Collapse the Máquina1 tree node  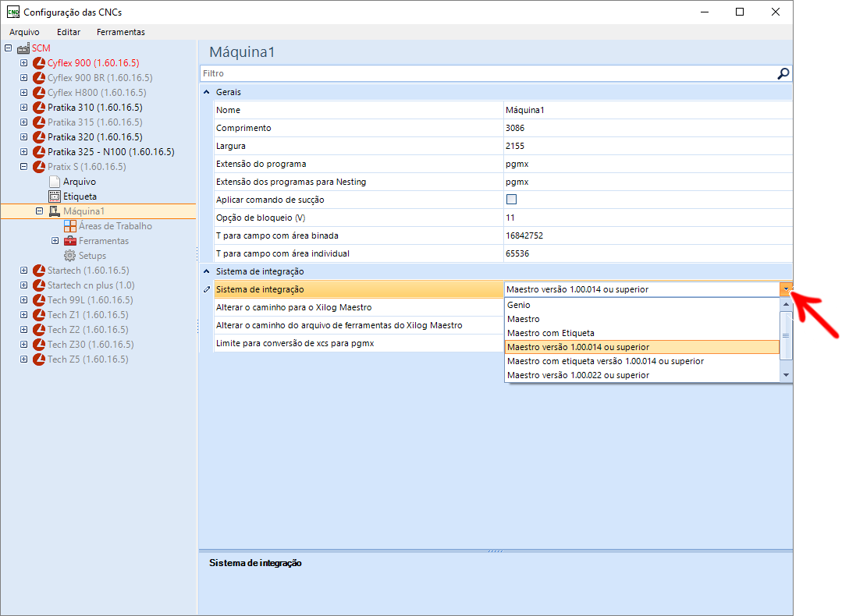pyautogui.click(x=39, y=211)
